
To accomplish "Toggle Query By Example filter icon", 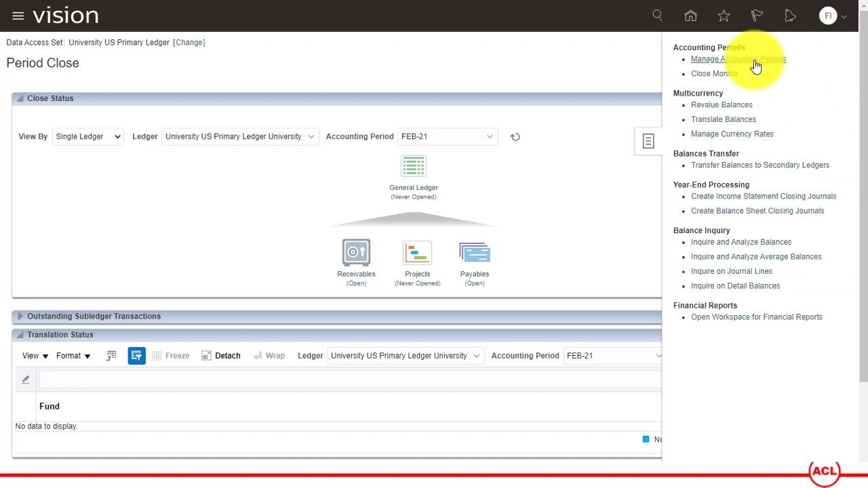I will (136, 356).
